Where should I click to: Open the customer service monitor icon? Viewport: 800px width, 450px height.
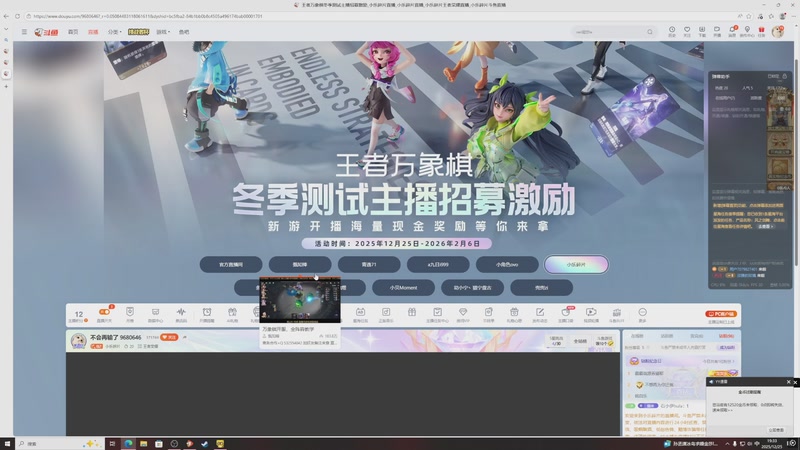pos(155,314)
